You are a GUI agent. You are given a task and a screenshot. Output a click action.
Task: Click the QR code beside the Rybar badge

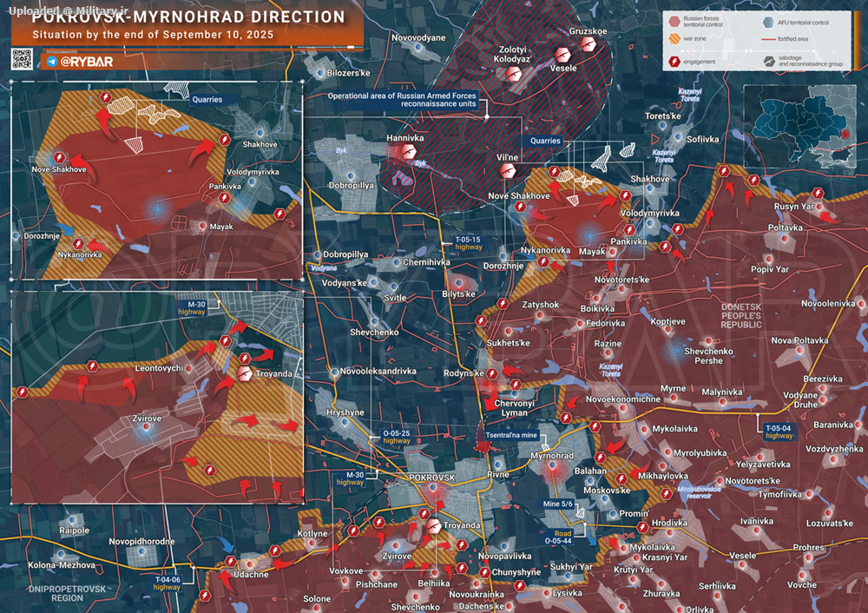click(x=22, y=59)
